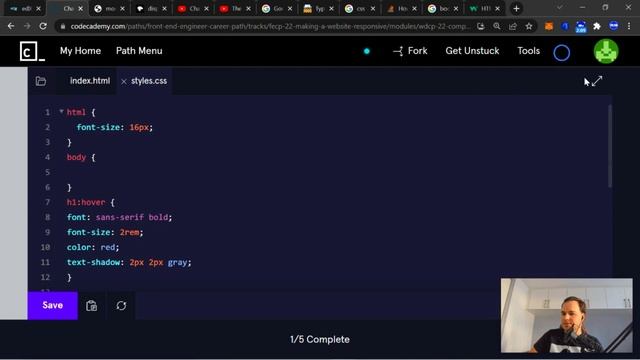
Task: Click the color: red line
Action: 93,247
